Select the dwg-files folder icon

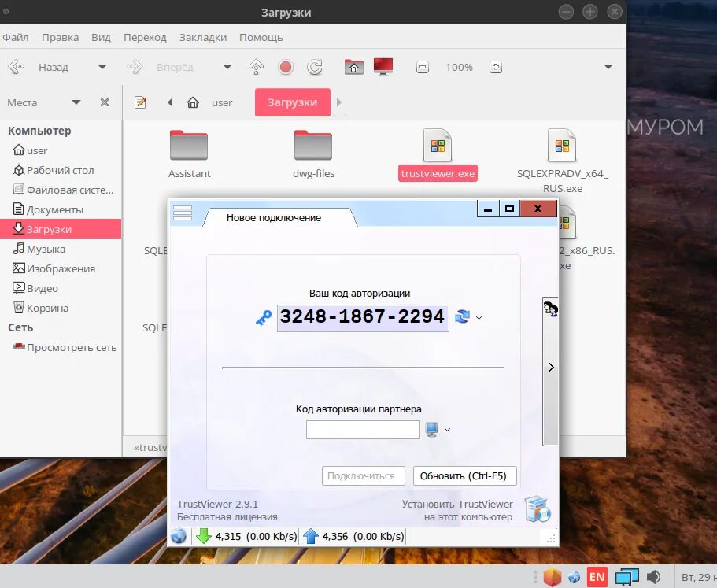313,146
